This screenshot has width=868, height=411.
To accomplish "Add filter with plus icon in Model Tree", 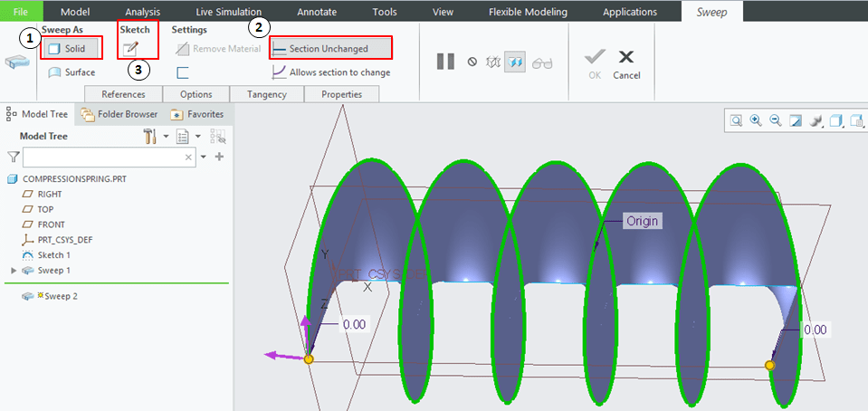I will pyautogui.click(x=218, y=157).
